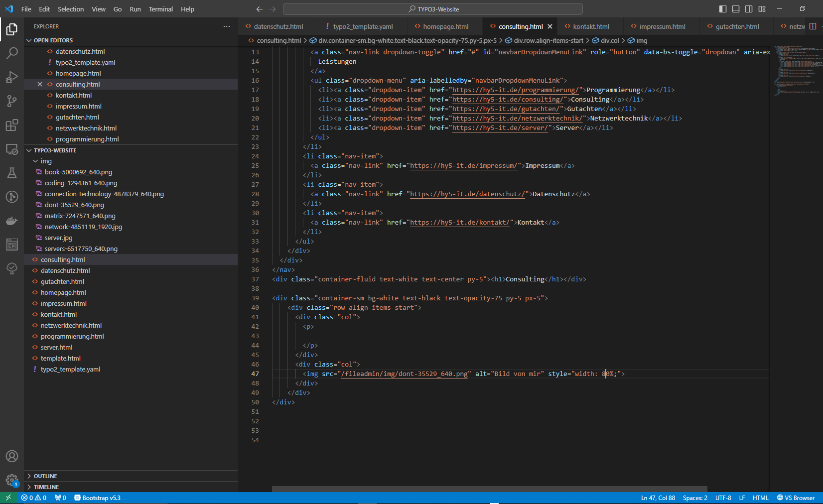
Task: Open the ports forwarded status item
Action: coord(60,498)
